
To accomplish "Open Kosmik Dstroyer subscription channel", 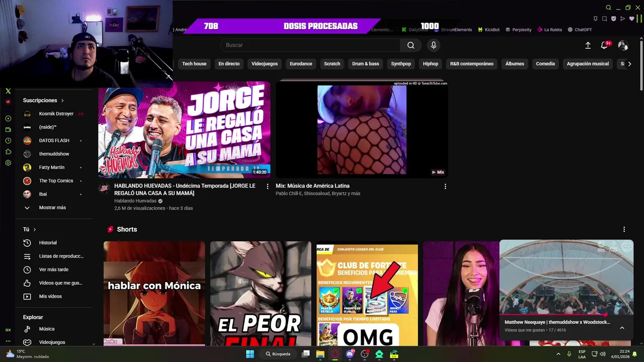I will pyautogui.click(x=53, y=114).
